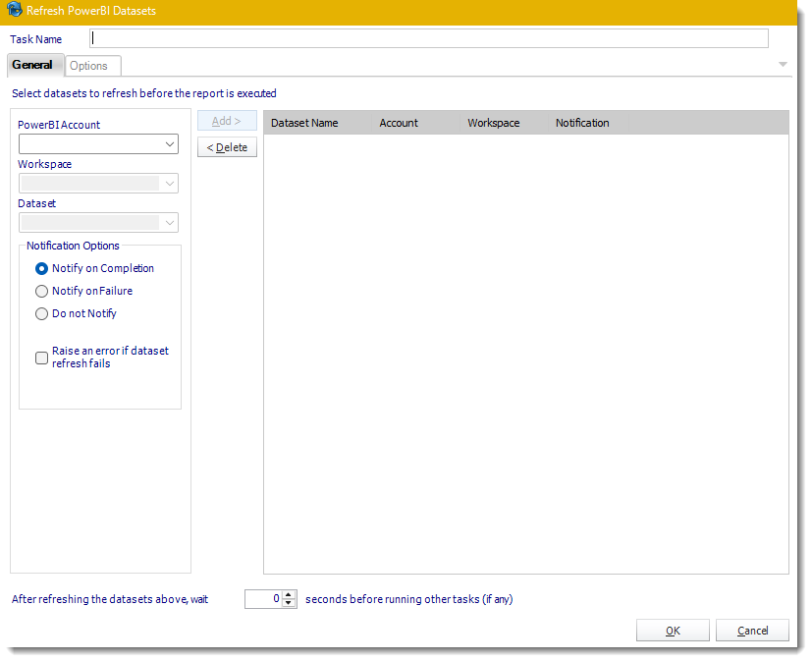The width and height of the screenshot is (812, 662).
Task: Click the app icon in the title bar
Action: pos(15,11)
